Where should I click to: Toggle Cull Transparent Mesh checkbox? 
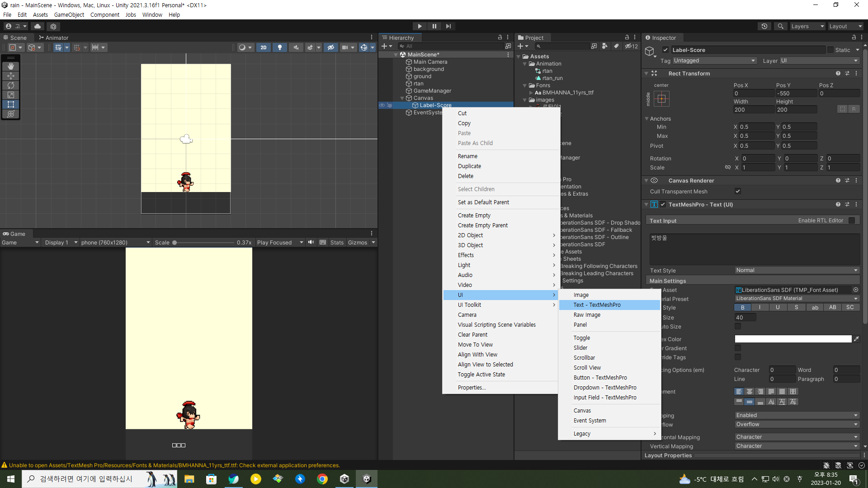click(738, 192)
